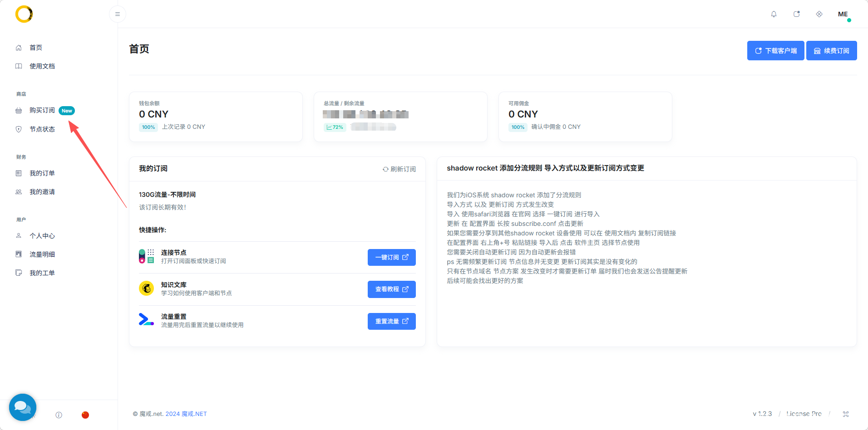Open the live chat bubble
This screenshot has width=868, height=430.
point(22,407)
